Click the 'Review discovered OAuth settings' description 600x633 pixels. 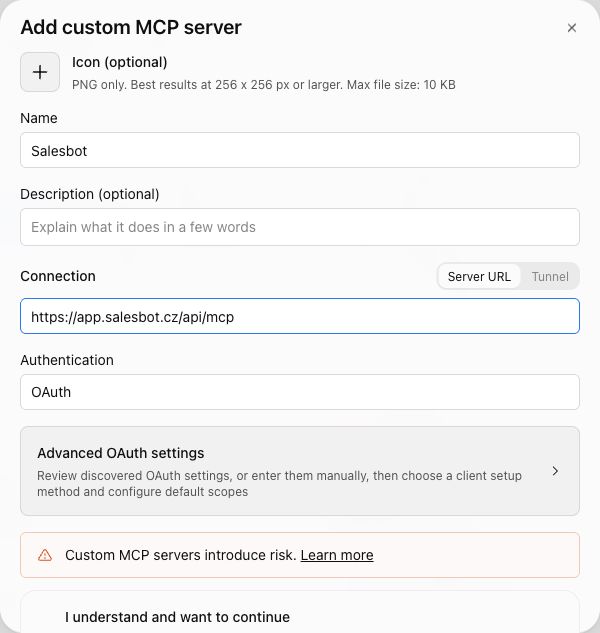pyautogui.click(x=279, y=484)
